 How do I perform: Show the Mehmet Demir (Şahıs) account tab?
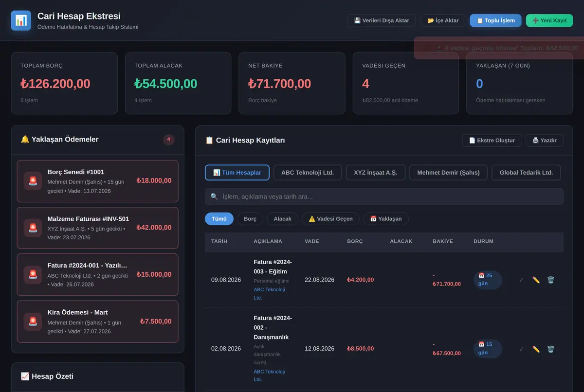[449, 173]
